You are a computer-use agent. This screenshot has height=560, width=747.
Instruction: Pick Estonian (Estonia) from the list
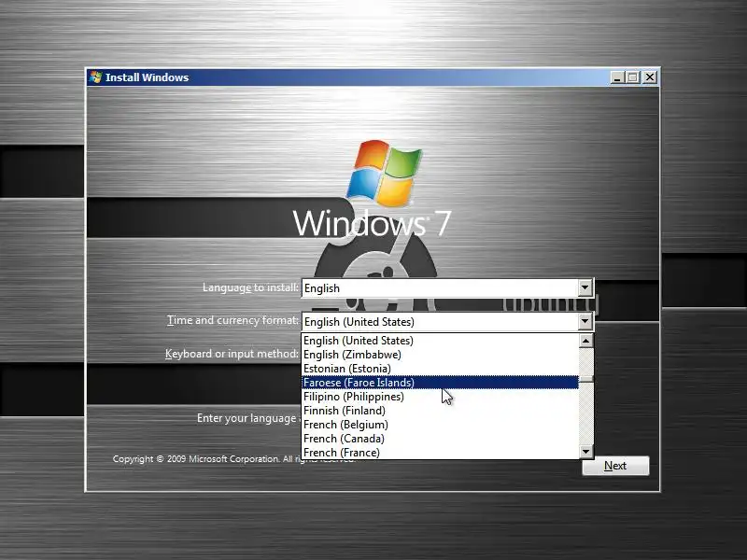pyautogui.click(x=441, y=369)
